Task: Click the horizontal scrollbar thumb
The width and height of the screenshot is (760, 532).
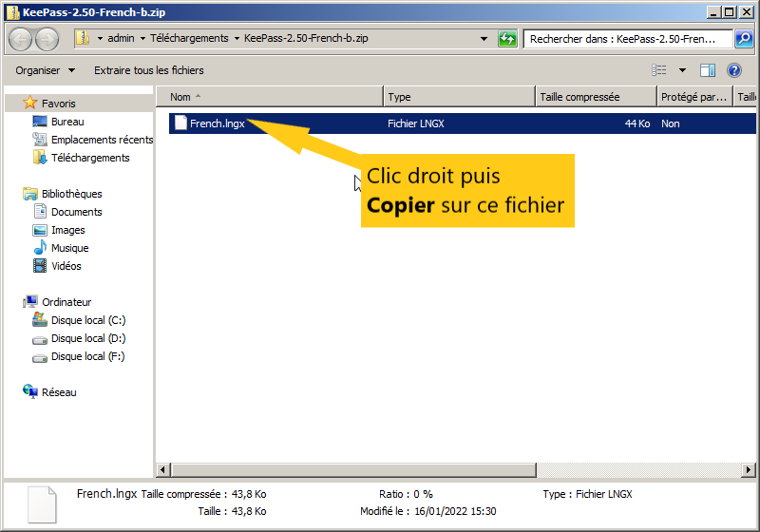Action: tap(353, 469)
